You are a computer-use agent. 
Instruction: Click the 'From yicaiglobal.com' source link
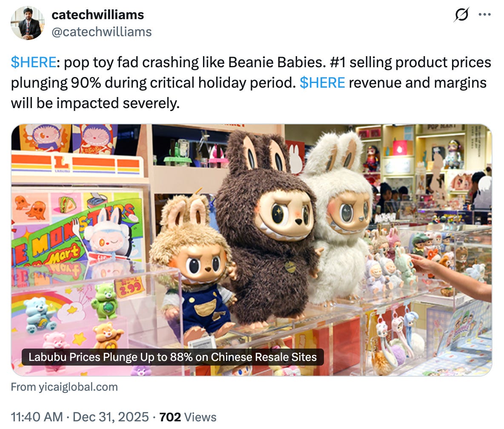[64, 386]
